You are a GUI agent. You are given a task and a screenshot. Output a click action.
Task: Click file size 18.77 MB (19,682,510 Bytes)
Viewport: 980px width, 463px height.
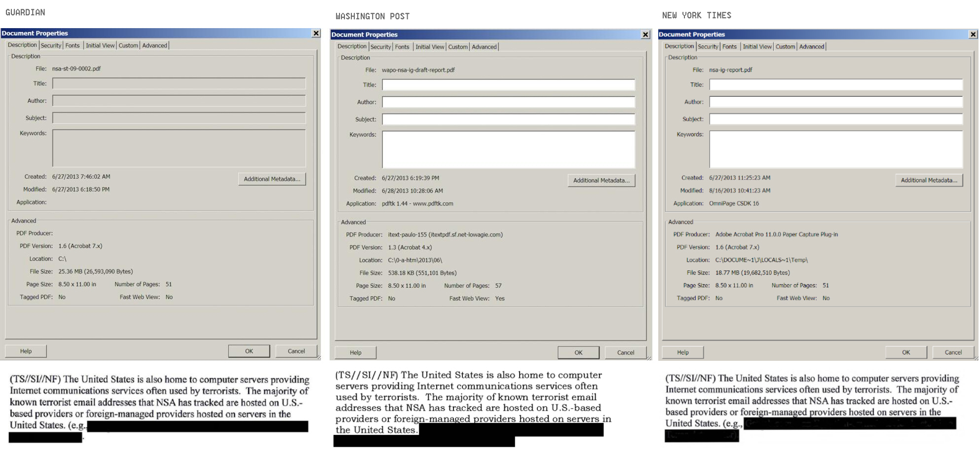753,272
